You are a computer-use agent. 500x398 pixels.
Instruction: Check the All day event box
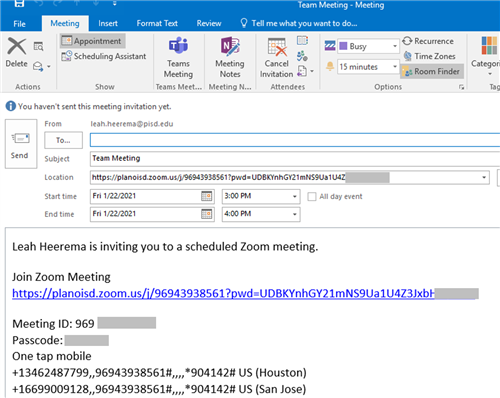tap(312, 197)
